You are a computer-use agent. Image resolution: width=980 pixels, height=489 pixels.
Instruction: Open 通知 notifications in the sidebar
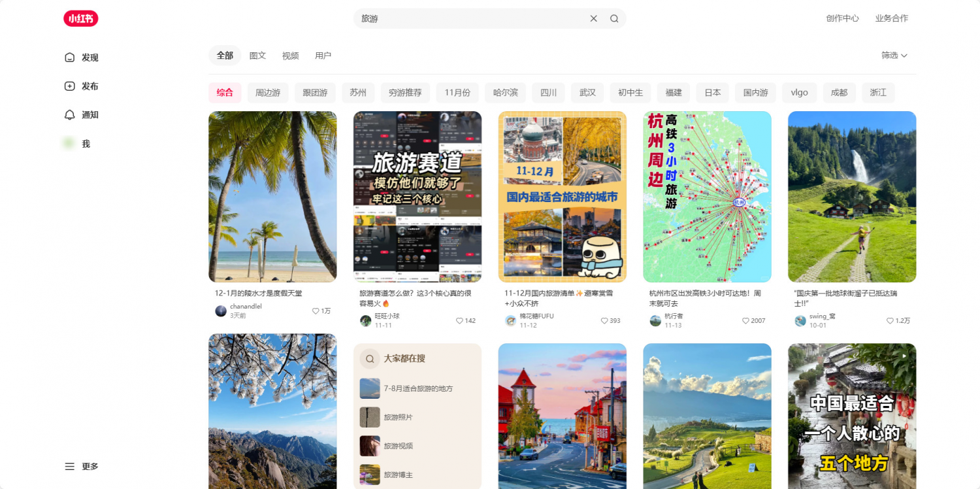(x=82, y=115)
